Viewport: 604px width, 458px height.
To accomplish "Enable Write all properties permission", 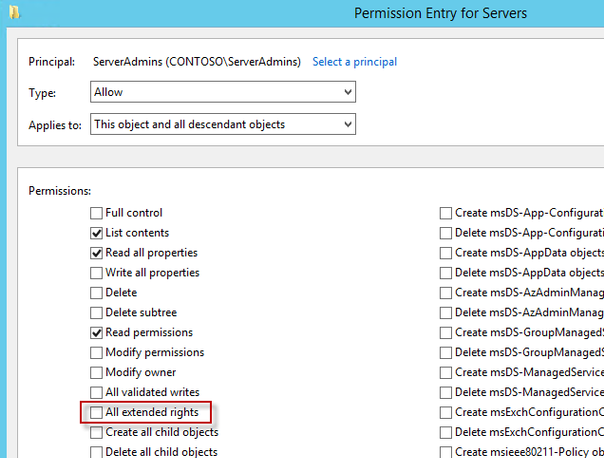I will click(97, 273).
